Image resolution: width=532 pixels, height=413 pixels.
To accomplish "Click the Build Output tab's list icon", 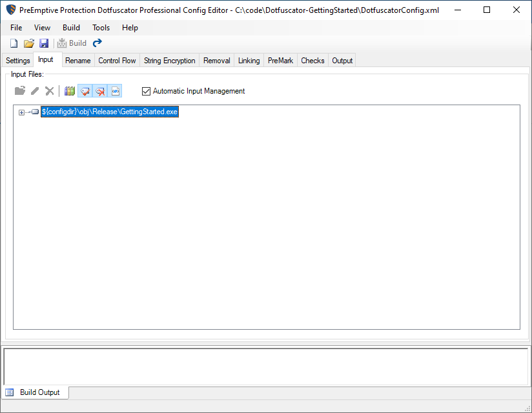I will tap(10, 392).
